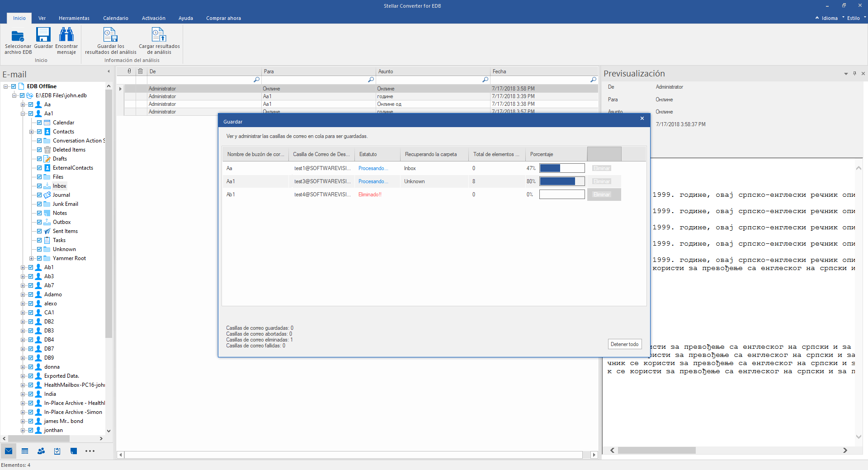
Task: Open the Activación ribbon tab
Action: 154,18
